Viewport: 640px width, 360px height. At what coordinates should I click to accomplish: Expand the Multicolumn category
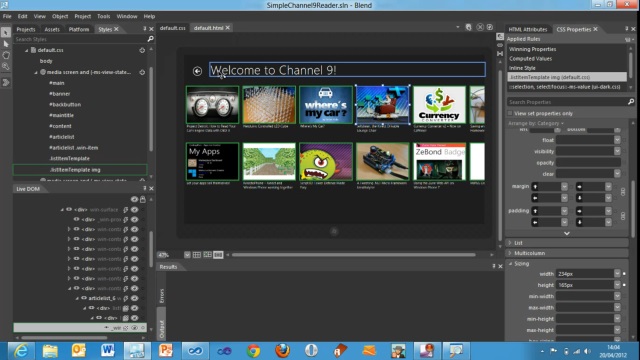(x=510, y=253)
